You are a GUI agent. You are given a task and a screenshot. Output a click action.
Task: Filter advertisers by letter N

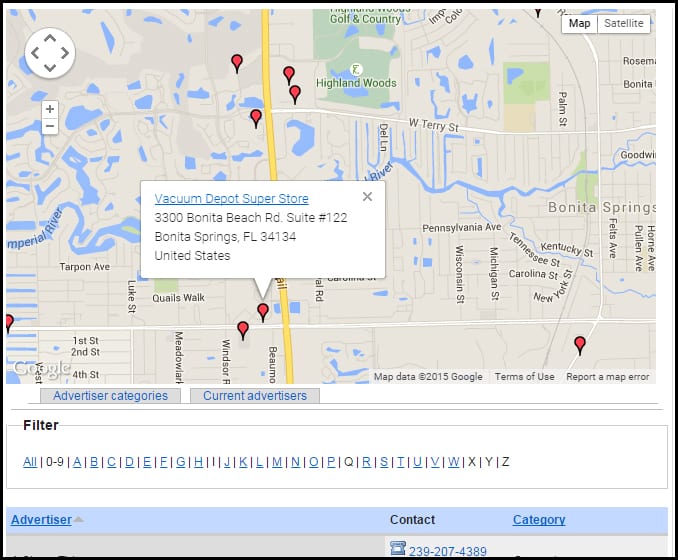[295, 462]
